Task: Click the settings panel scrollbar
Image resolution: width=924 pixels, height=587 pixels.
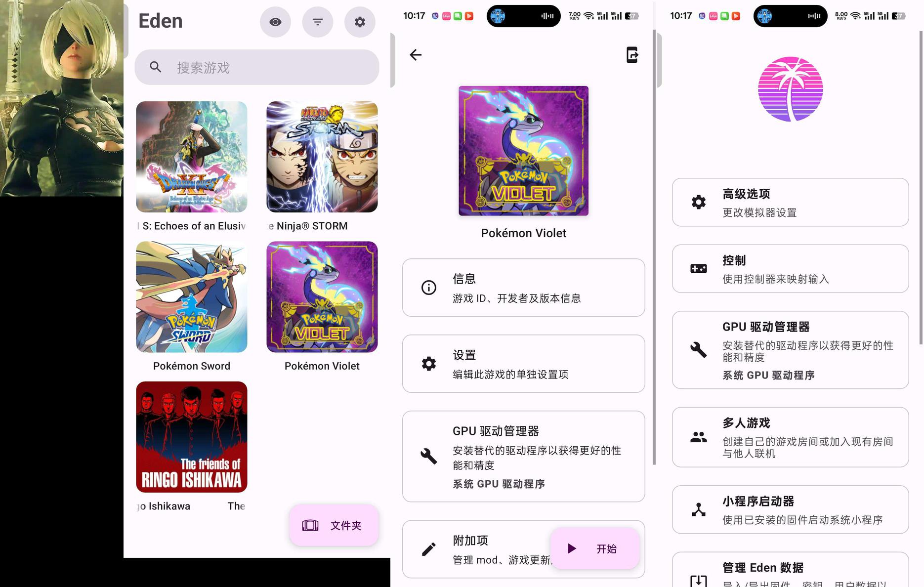Action: click(921, 188)
